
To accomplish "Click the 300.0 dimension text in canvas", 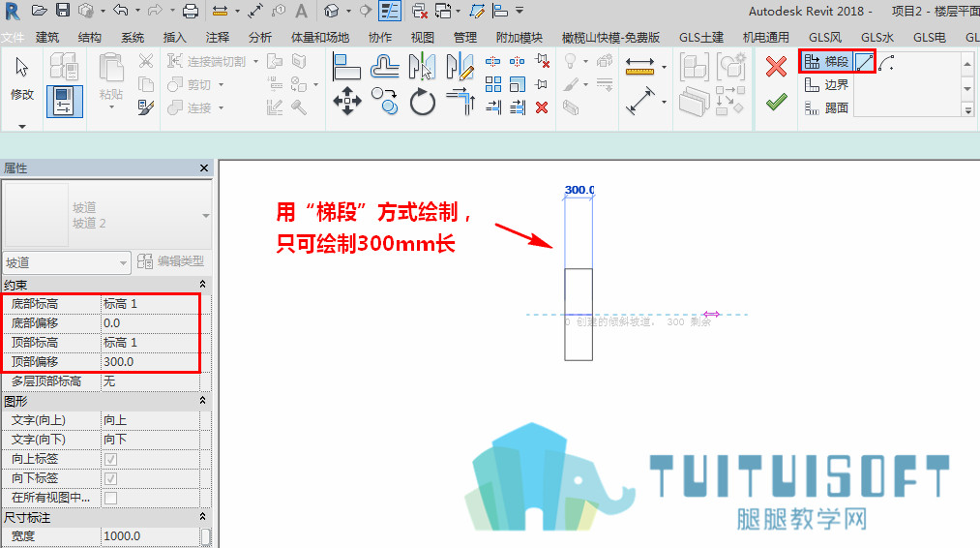I will tap(579, 190).
